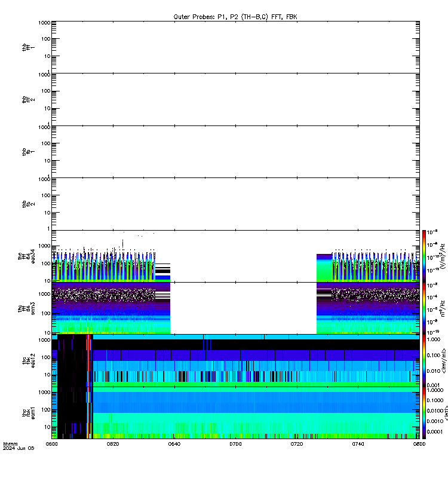Click the "(V/m)²/Hz" color bar unit label
448x478 pixels.
443,256
